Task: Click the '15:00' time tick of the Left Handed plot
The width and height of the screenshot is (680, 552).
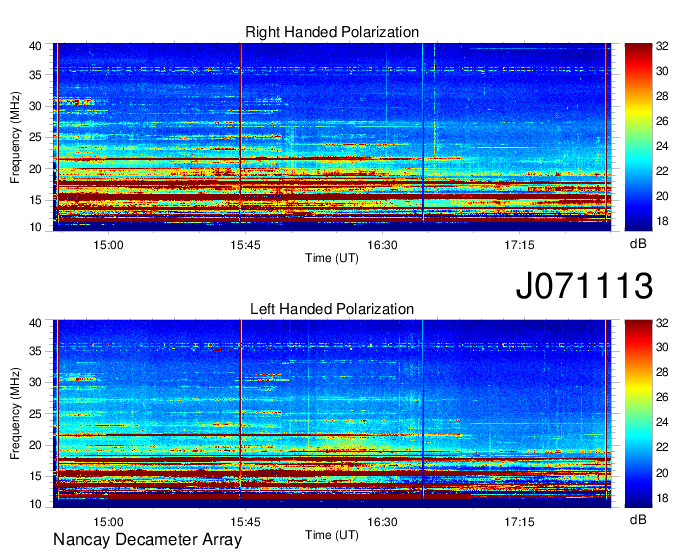Action: pyautogui.click(x=108, y=522)
